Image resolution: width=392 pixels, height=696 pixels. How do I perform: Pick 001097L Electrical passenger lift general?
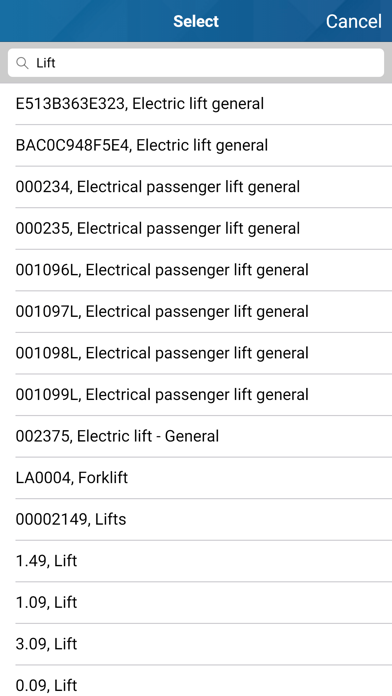[x=196, y=312]
